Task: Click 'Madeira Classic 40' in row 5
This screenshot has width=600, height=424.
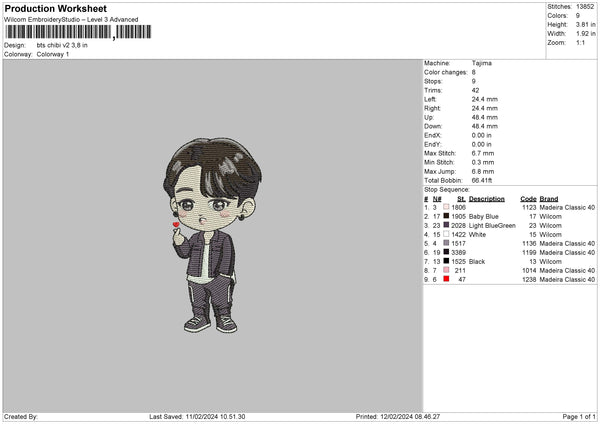Action: pyautogui.click(x=567, y=243)
